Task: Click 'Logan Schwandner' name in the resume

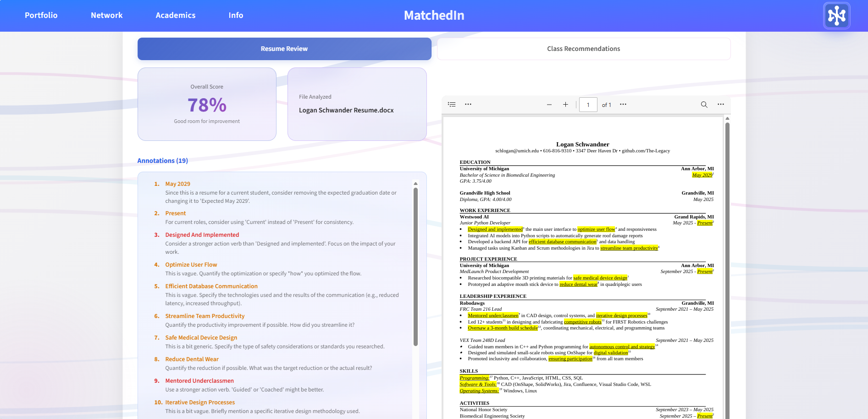Action: [x=582, y=144]
